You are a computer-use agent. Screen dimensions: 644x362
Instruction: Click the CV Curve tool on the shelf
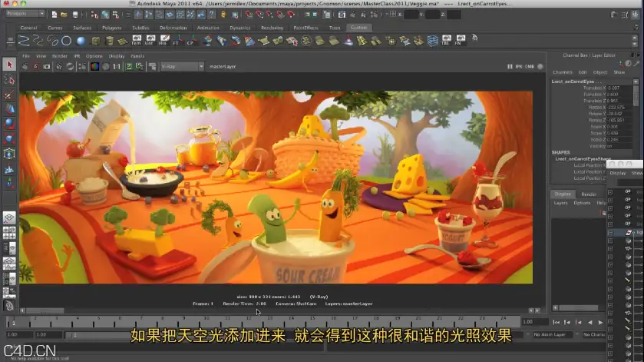point(24,41)
